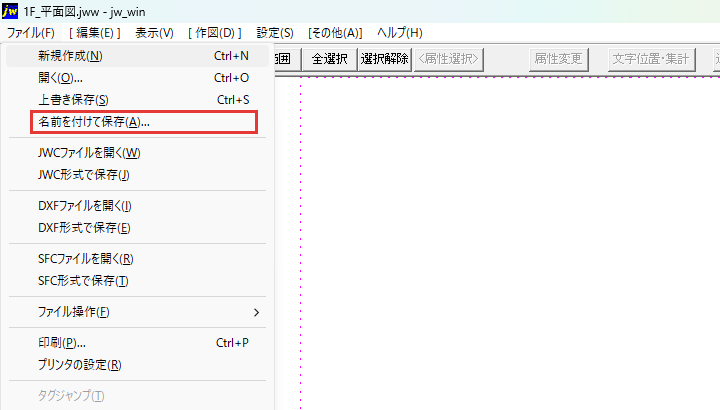Click the 全選択 button
This screenshot has height=410, width=720.
click(329, 59)
